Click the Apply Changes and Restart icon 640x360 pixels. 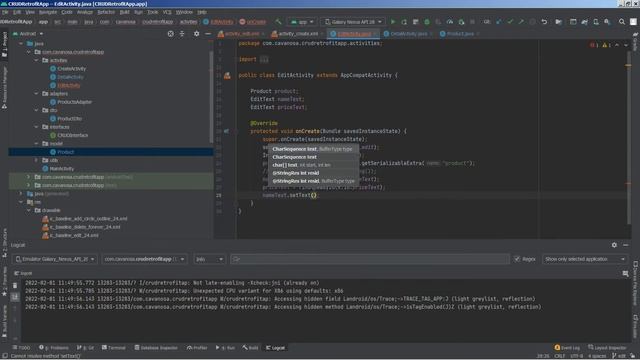(404, 22)
